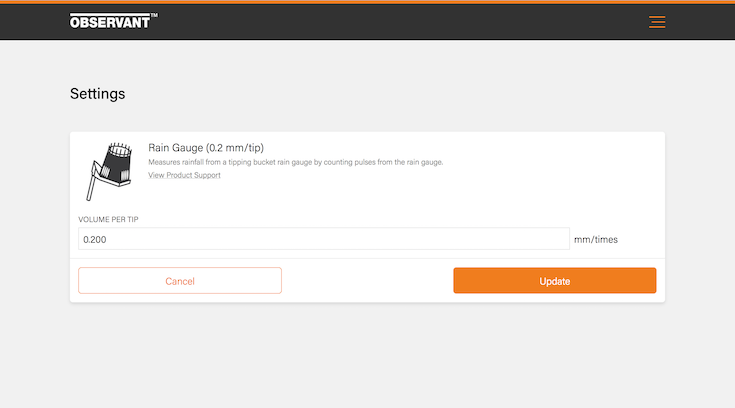Open the View Product Support link
735x408 pixels.
click(x=184, y=175)
